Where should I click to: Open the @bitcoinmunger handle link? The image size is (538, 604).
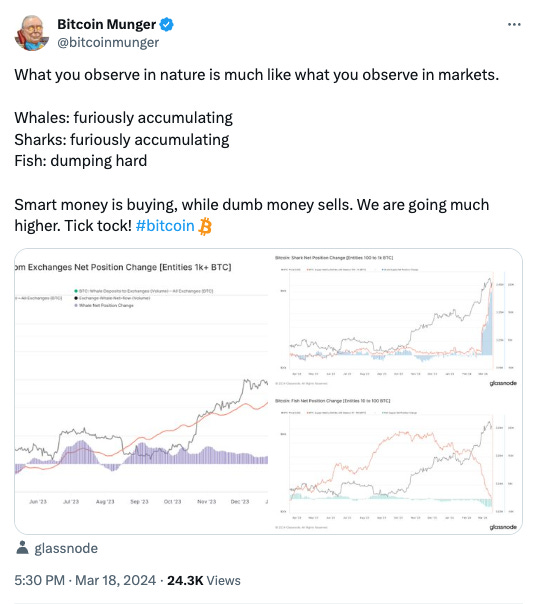coord(108,42)
